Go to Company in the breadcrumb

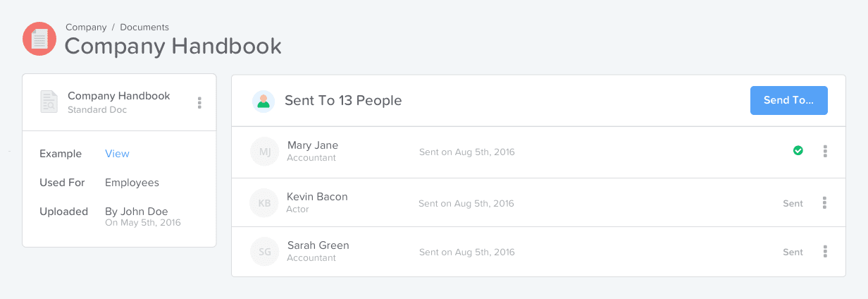[86, 28]
